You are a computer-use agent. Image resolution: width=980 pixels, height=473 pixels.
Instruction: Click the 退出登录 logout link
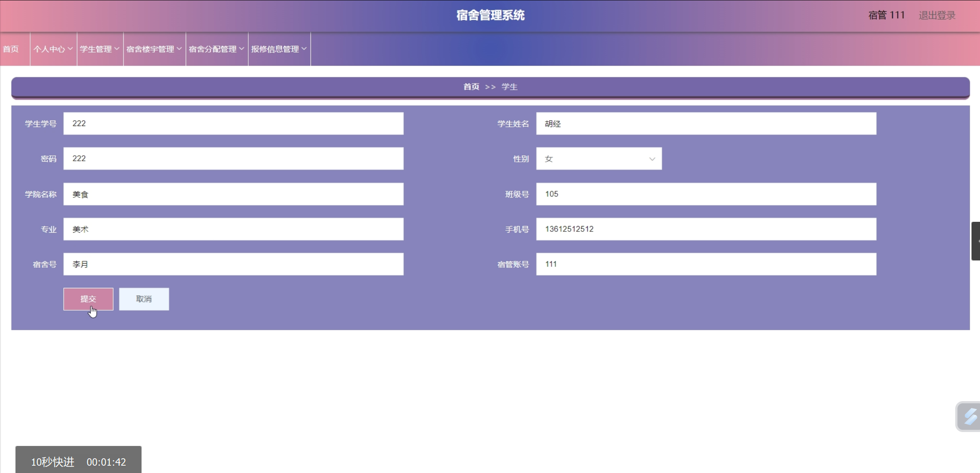click(x=937, y=15)
